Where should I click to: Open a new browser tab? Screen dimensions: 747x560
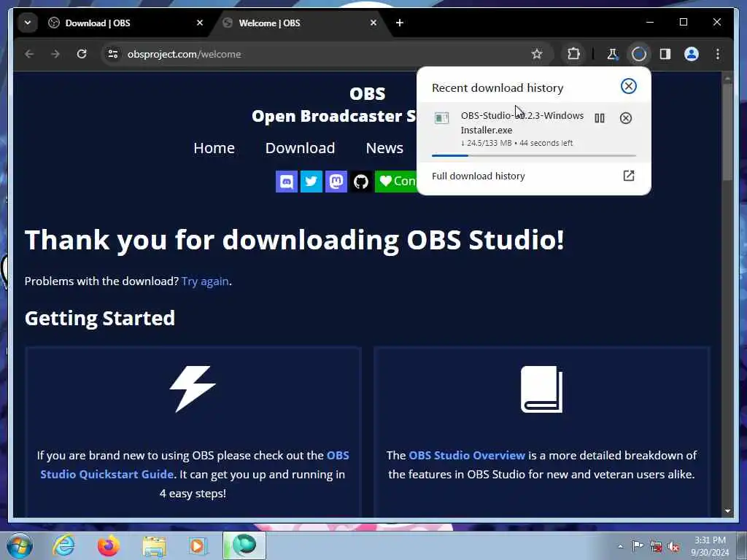pos(400,23)
